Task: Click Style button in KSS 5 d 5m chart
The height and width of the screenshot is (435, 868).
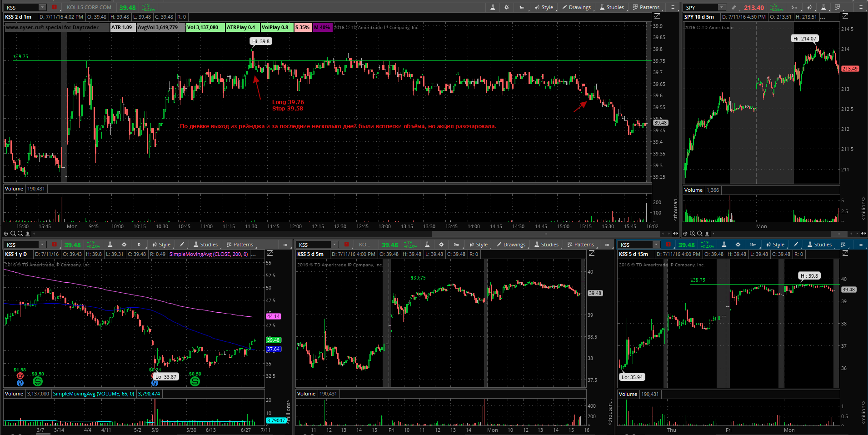Action: [x=479, y=245]
